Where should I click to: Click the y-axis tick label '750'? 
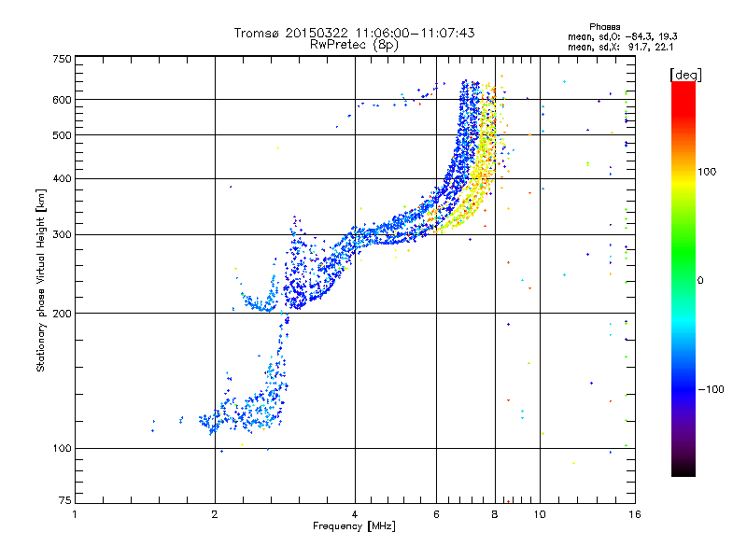coord(62,59)
